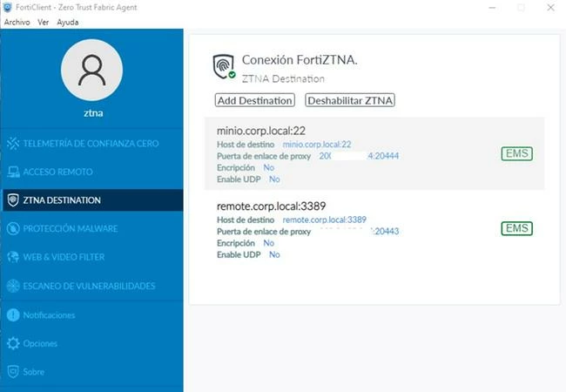Click the Acceso Remoto laptop icon
The image size is (566, 392).
tap(13, 172)
